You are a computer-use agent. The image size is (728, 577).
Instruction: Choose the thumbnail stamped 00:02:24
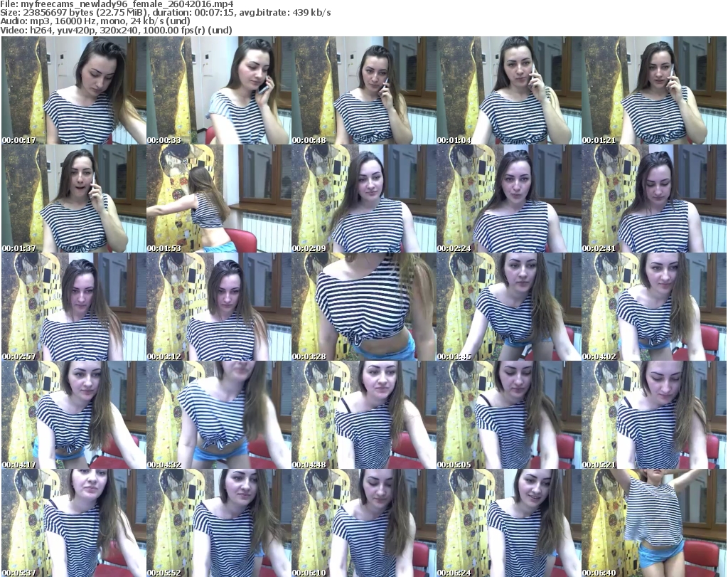click(508, 198)
